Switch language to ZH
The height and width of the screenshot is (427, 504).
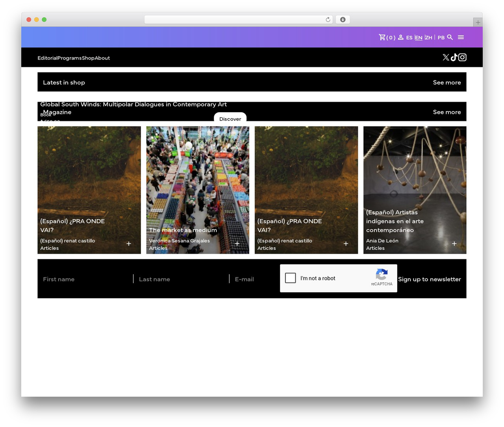[428, 38]
